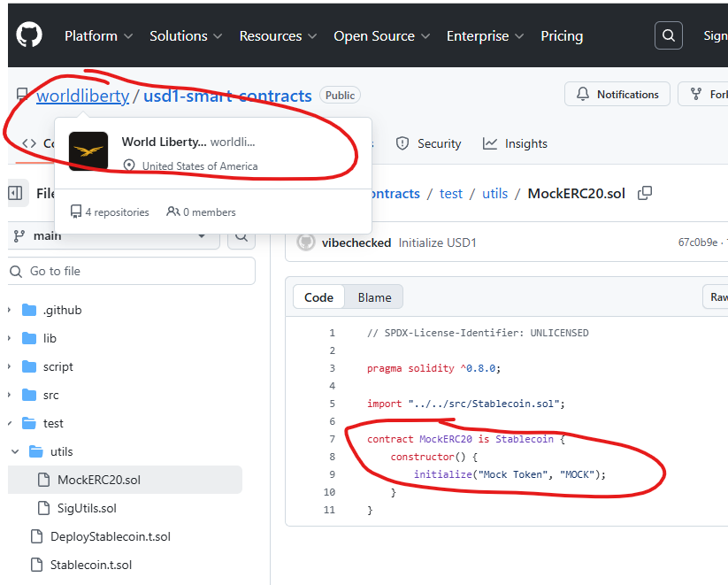728x585 pixels.
Task: Open World Liberty name in hover card
Action: [164, 142]
